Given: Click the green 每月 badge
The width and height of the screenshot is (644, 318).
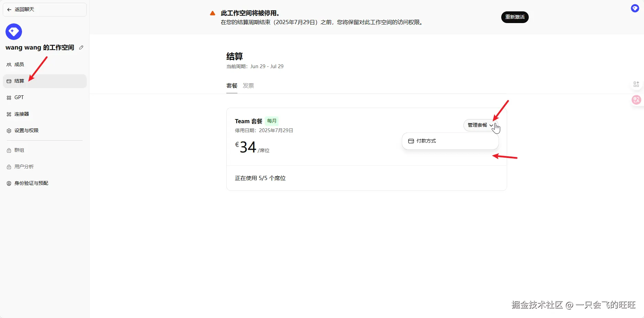Looking at the screenshot, I should (272, 121).
